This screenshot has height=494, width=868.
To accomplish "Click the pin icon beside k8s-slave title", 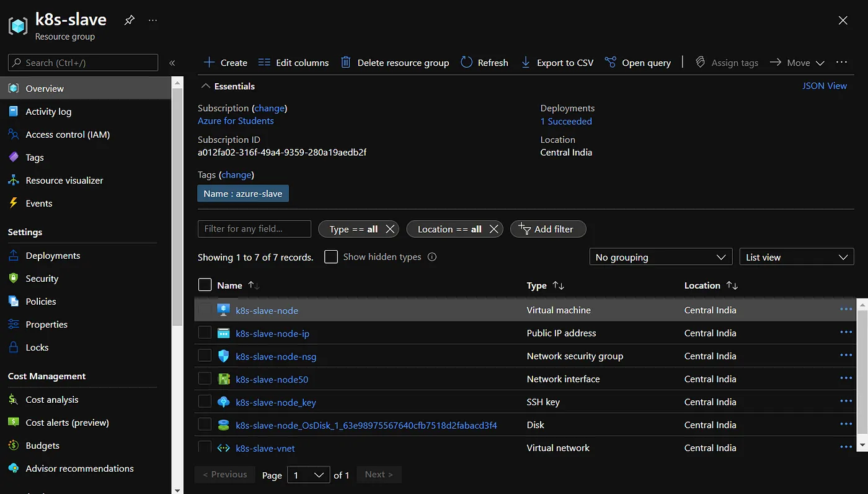I will point(129,20).
